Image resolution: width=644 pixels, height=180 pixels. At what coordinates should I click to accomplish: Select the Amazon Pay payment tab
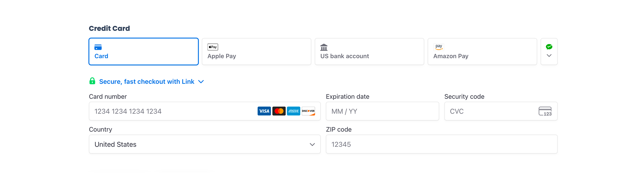pyautogui.click(x=482, y=51)
